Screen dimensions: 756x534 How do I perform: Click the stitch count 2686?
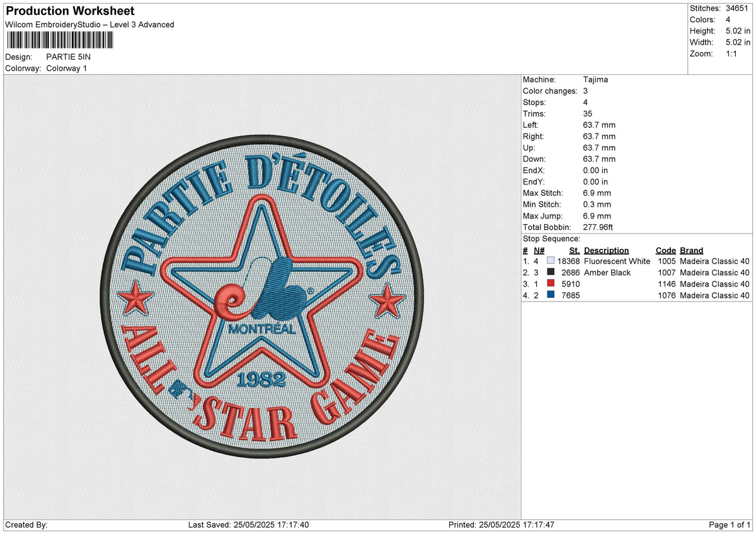click(x=571, y=273)
